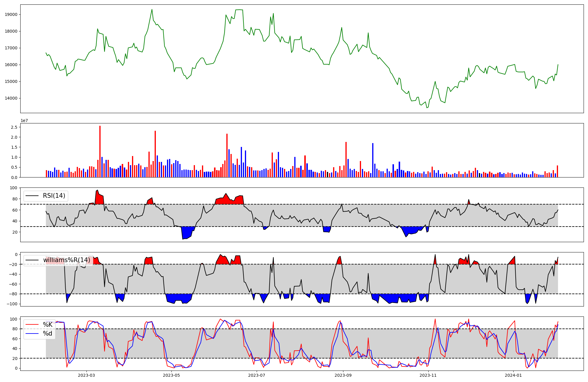Click the tallest blue volume bar
588x382 pixels.
[x=373, y=160]
